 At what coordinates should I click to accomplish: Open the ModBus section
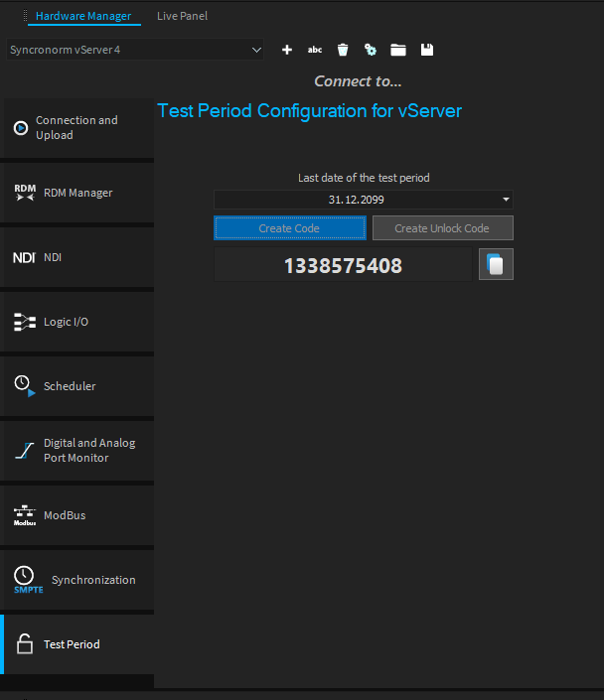pos(76,515)
